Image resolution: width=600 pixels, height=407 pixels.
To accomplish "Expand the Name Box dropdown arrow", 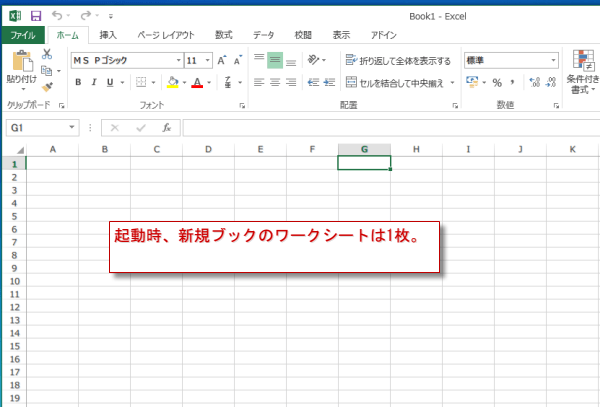I will [73, 128].
